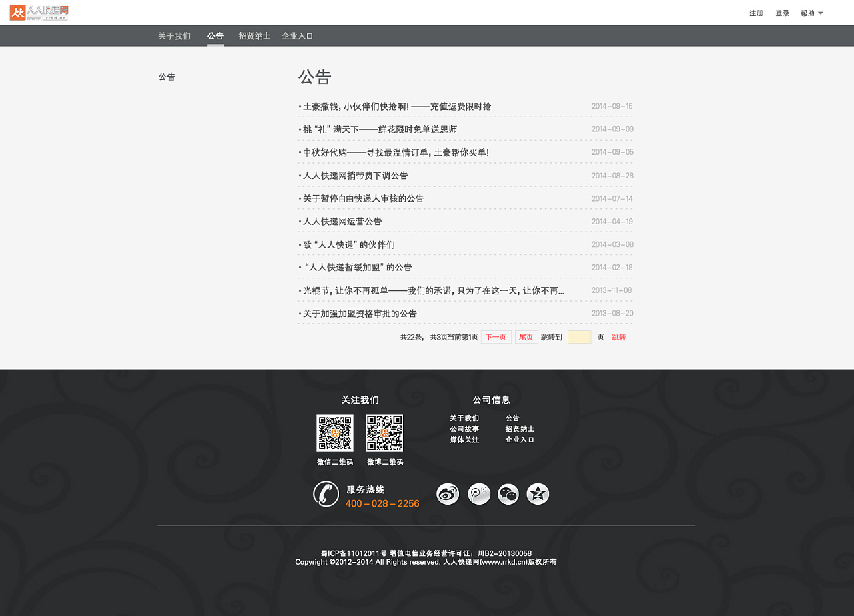854x616 pixels.
Task: Click 跳转 to jump to entered page
Action: click(x=618, y=337)
